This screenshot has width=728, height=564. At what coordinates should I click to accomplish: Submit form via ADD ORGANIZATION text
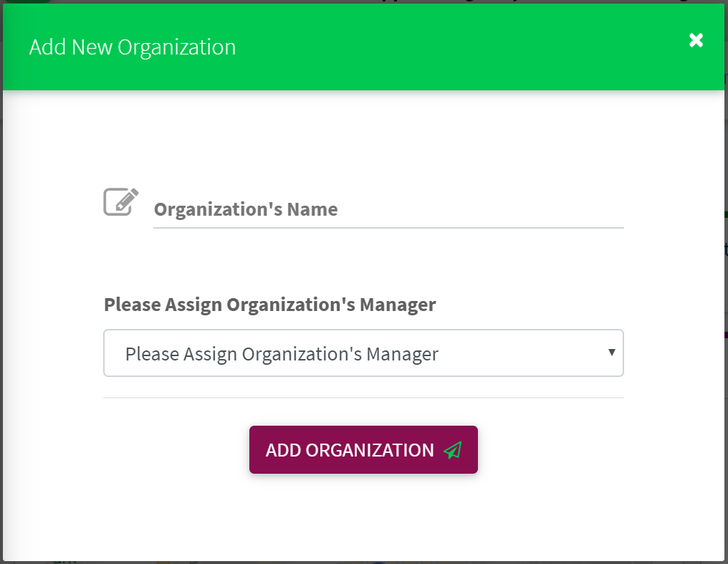(350, 450)
